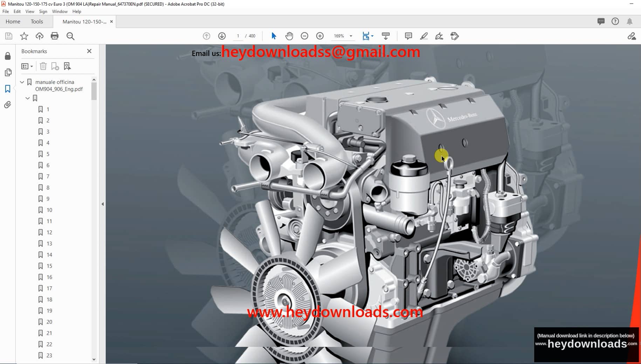This screenshot has height=364, width=641.
Task: Click the New bookmark icon
Action: (55, 66)
